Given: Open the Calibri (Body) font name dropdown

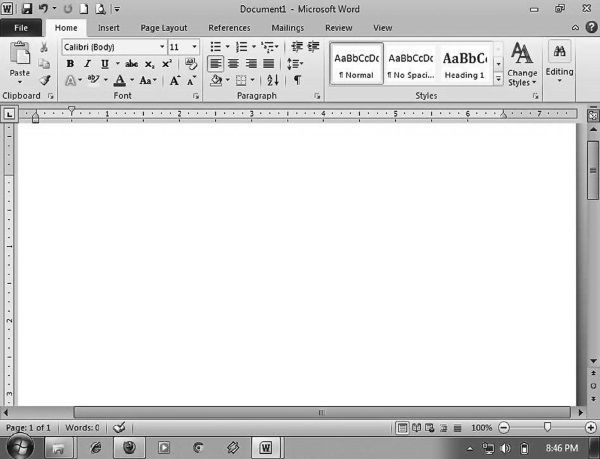Looking at the screenshot, I should [x=162, y=47].
